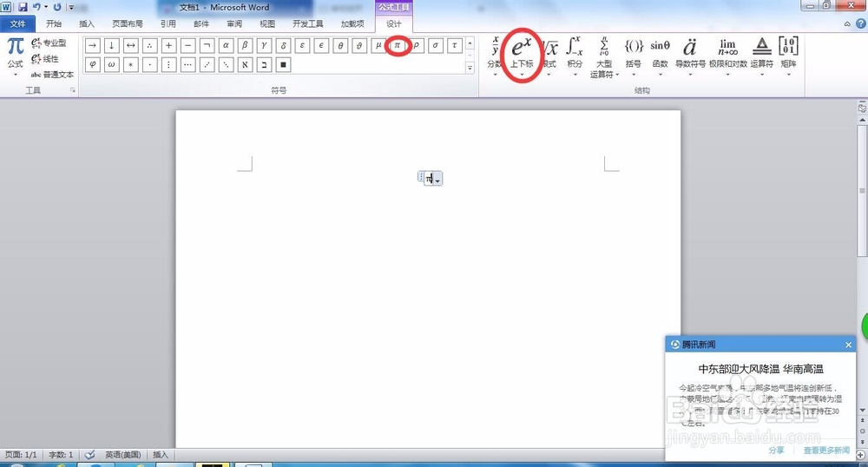Insert the tau symbol
868x467 pixels.
(455, 46)
